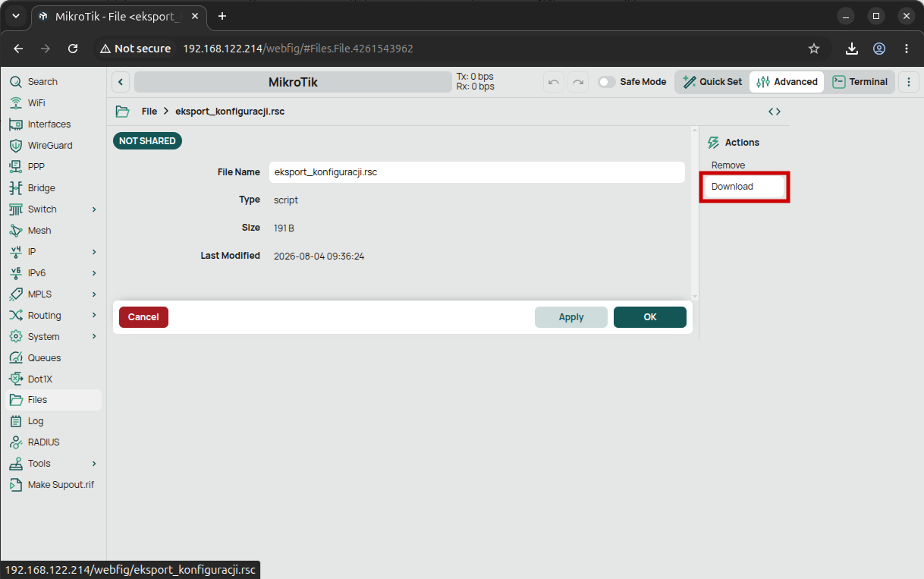Open the browser tab search dropdown
Viewport: 924px width, 579px height.
[16, 16]
